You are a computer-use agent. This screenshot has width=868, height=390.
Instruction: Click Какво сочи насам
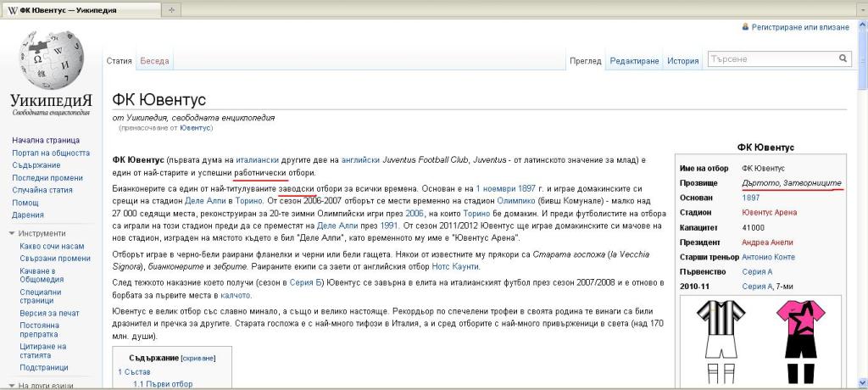pos(52,246)
